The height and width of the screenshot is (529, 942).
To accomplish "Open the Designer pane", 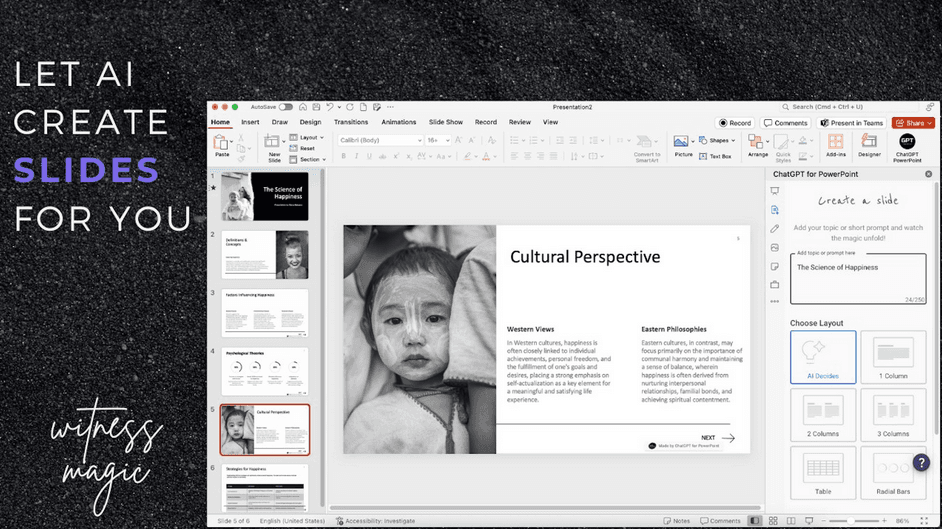I will (x=869, y=146).
